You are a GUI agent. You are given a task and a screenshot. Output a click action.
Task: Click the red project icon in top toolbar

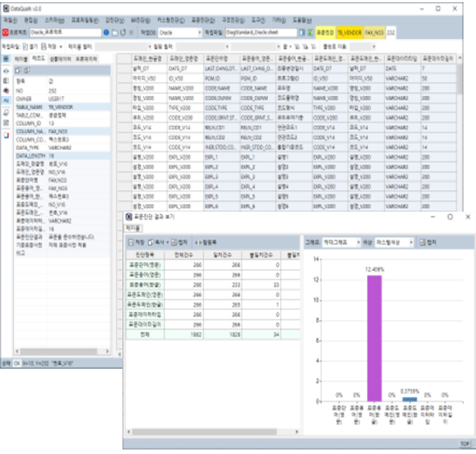[x=6, y=33]
